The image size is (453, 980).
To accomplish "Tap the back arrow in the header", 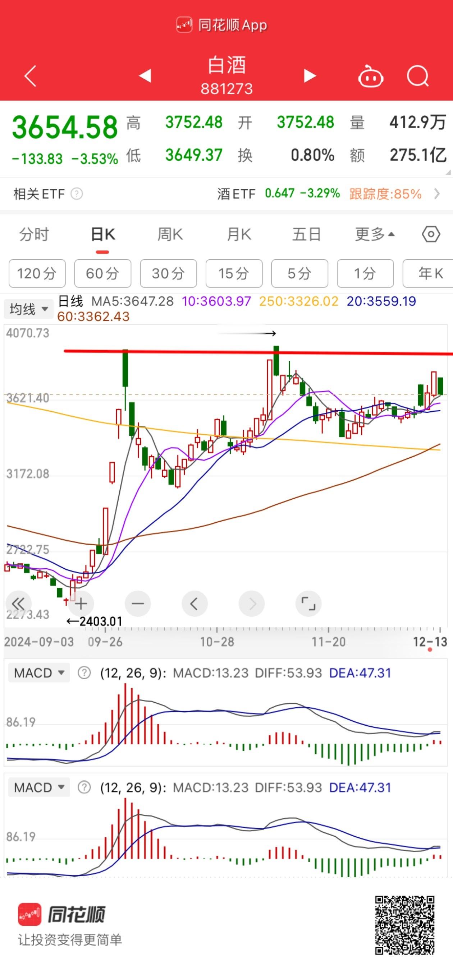I will (31, 76).
